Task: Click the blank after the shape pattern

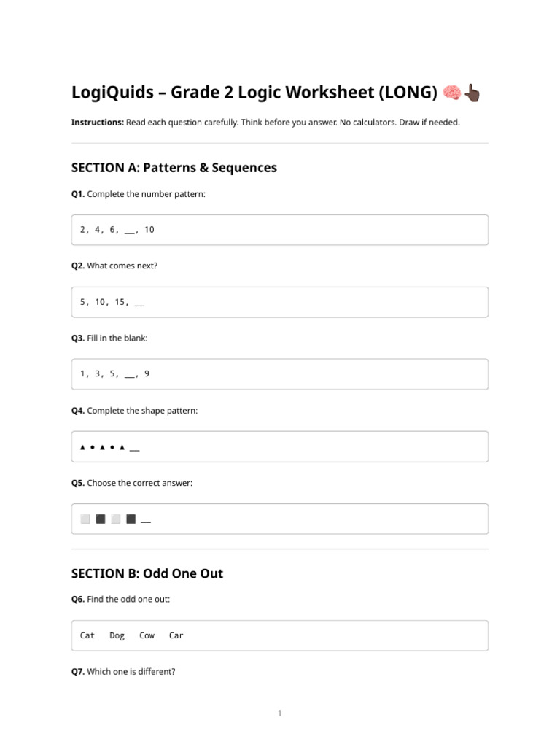Action: coord(135,449)
